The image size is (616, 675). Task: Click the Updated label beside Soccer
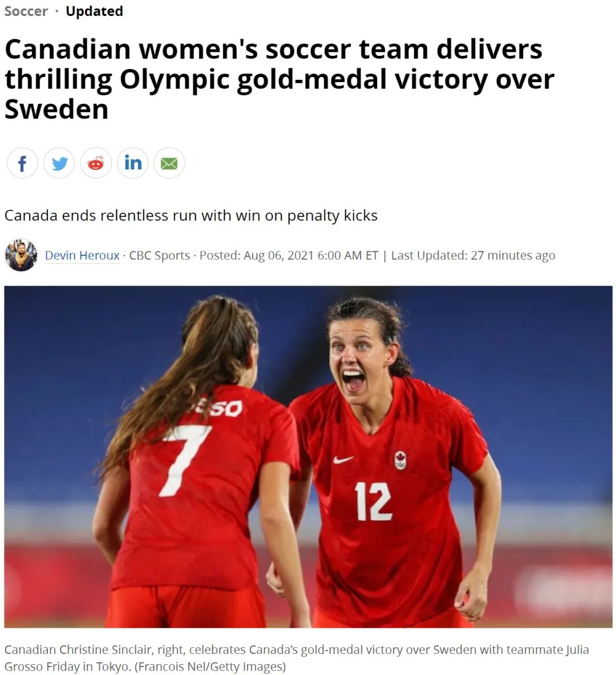point(94,11)
